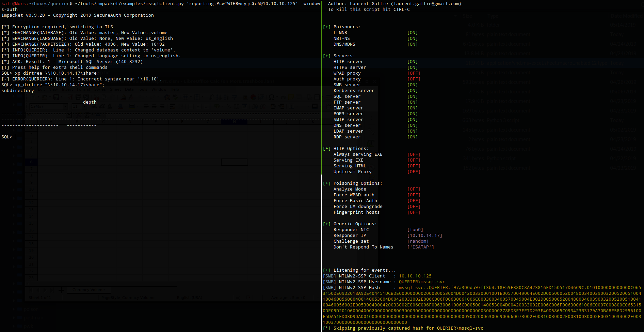Click the ['ISATAP'] value
This screenshot has width=644, height=332.
421,247
